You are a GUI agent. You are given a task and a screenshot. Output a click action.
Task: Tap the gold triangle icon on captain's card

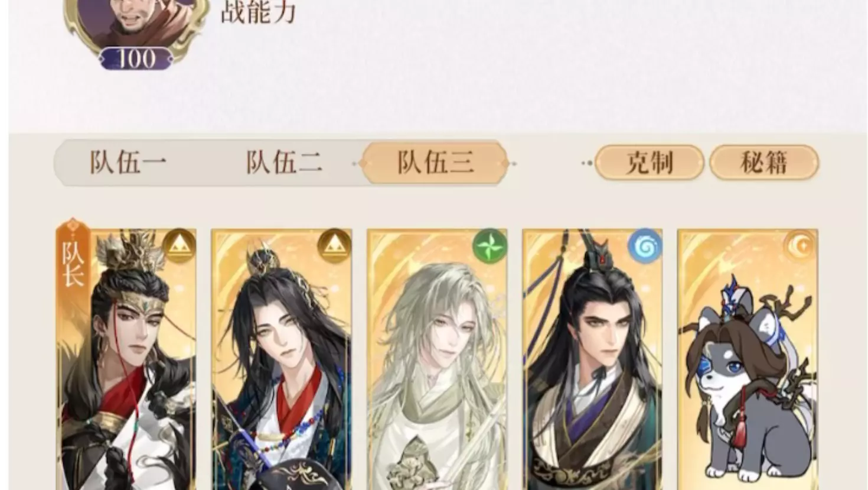pyautogui.click(x=179, y=246)
